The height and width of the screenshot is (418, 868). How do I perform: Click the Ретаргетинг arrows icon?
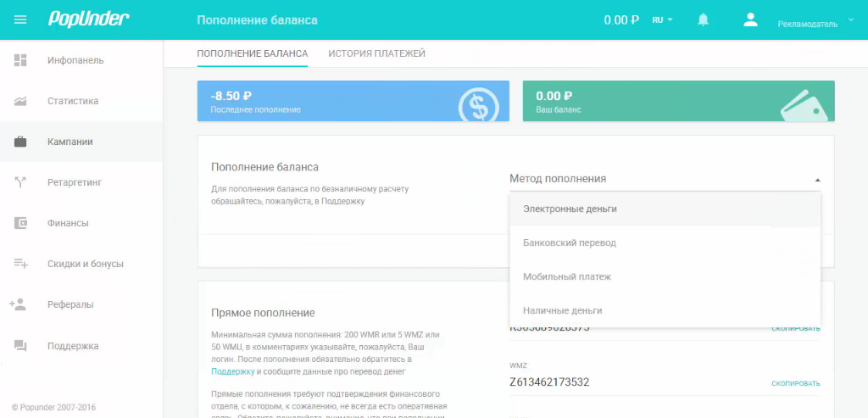pos(20,182)
